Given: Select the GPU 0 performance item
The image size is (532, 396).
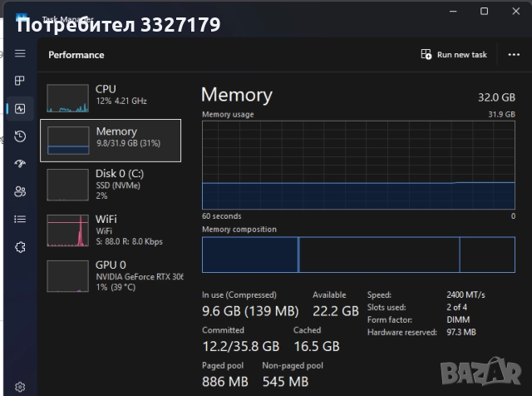Looking at the screenshot, I should tap(111, 276).
